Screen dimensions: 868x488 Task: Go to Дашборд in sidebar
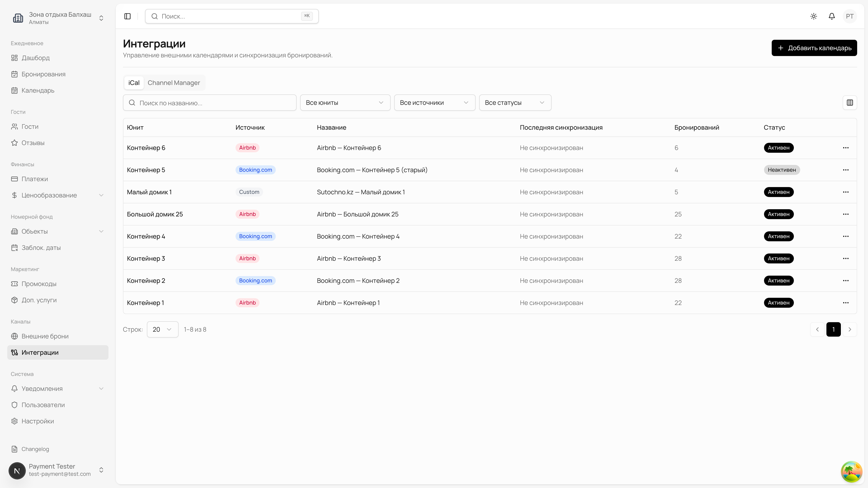(35, 58)
